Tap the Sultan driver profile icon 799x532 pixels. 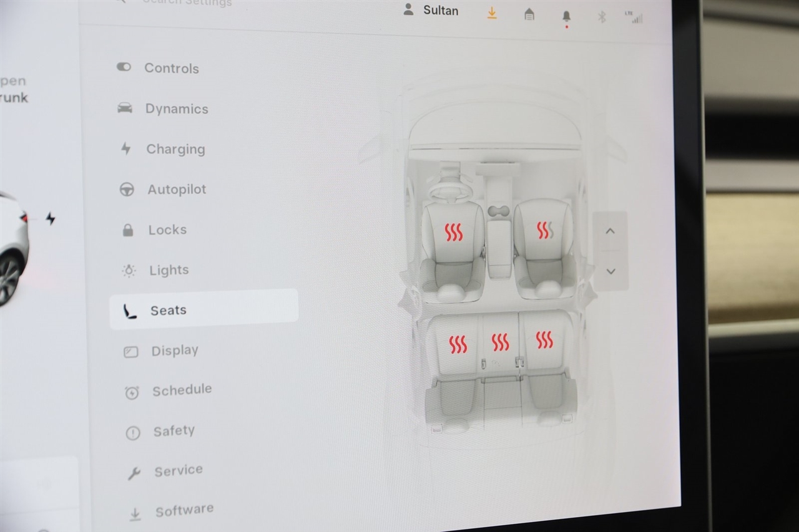[x=408, y=9]
